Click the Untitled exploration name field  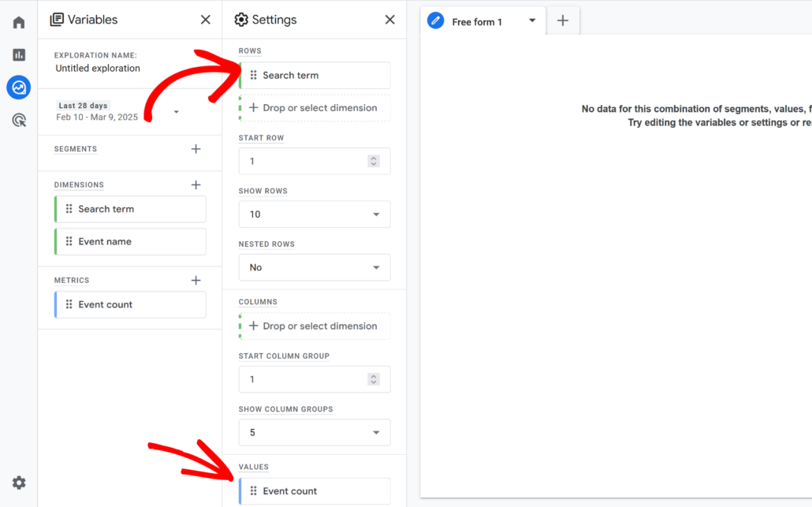tap(98, 68)
